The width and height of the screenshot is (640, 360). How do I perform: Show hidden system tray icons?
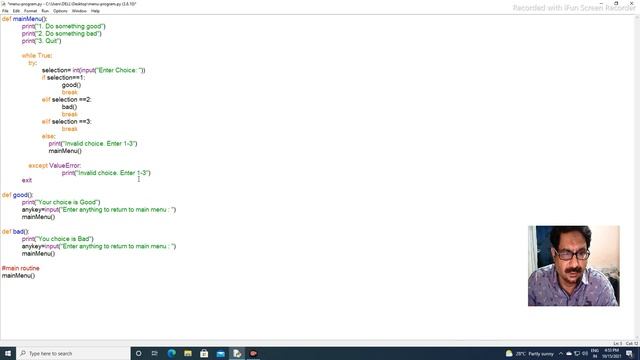pos(561,353)
